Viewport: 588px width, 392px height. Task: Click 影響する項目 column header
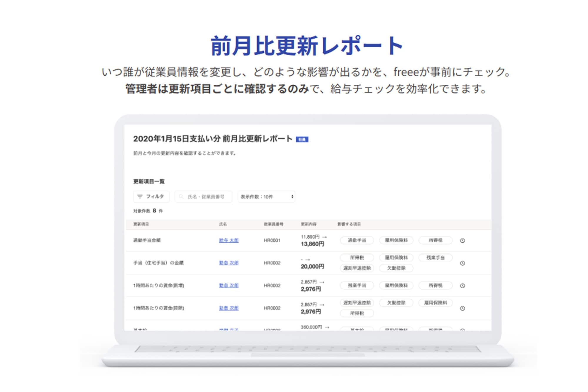coord(349,224)
